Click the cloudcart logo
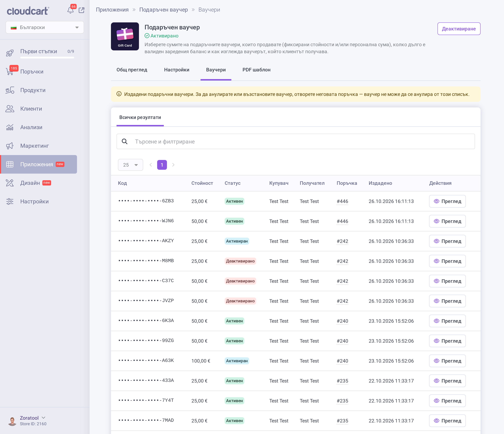The height and width of the screenshot is (434, 504). [28, 11]
